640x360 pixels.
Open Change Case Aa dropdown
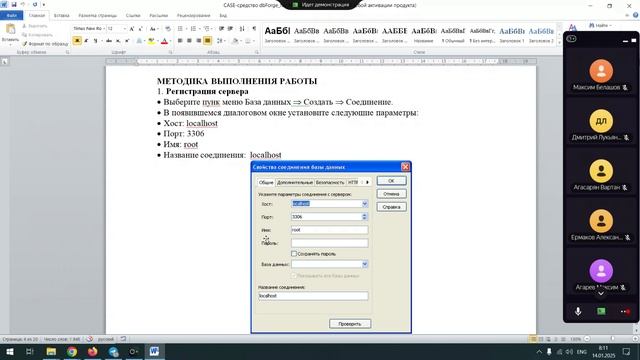(x=153, y=29)
